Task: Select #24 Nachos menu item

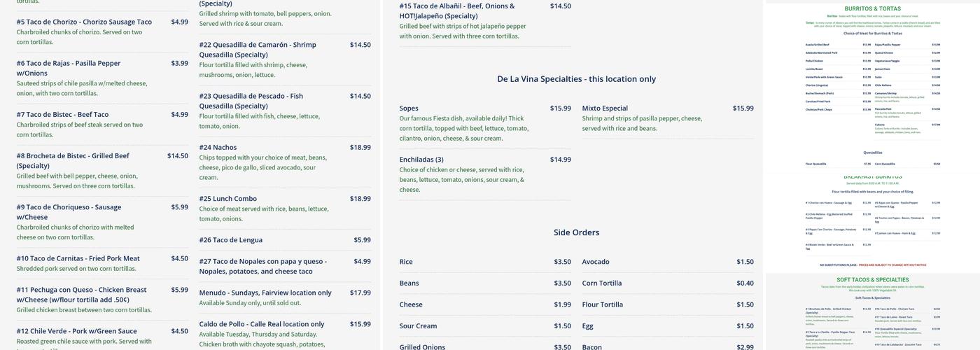Action: coord(218,148)
